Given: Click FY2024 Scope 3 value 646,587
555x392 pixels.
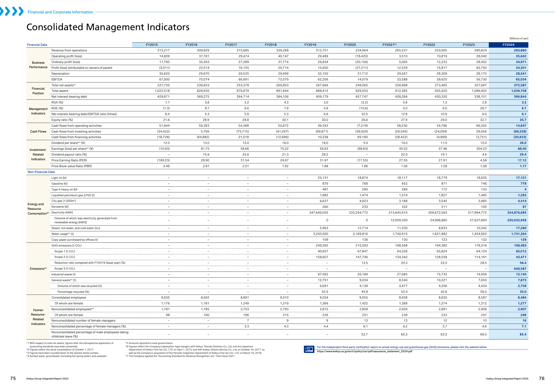Looking at the screenshot, I should [x=520, y=269].
